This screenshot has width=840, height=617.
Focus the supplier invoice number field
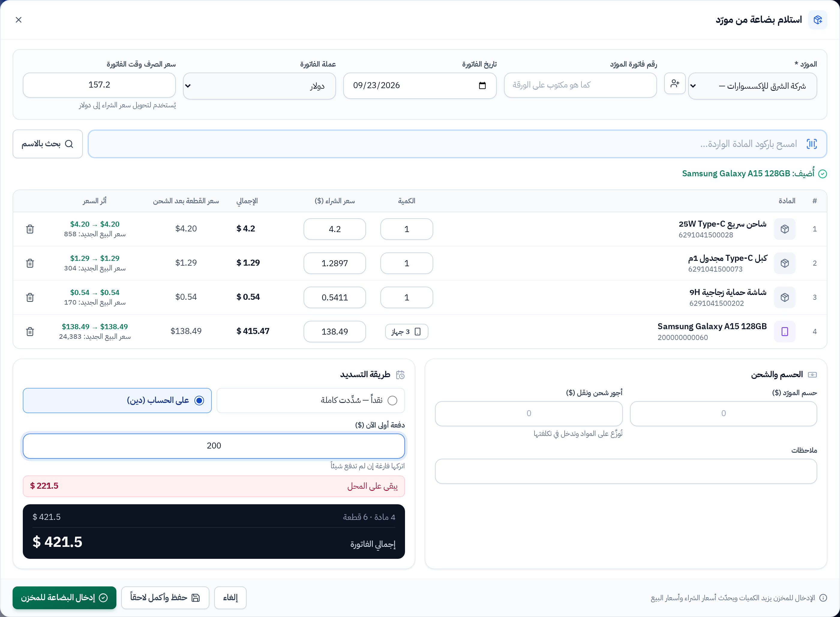tap(580, 85)
